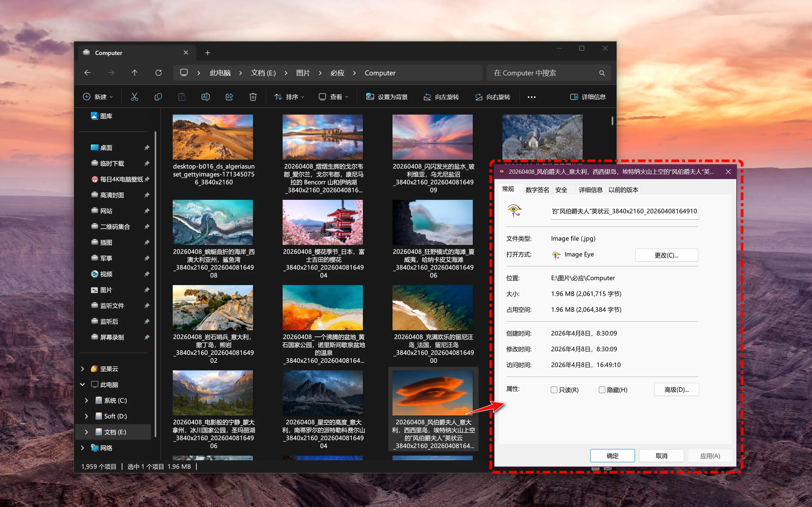Open the 查看 view dropdown

pos(333,97)
